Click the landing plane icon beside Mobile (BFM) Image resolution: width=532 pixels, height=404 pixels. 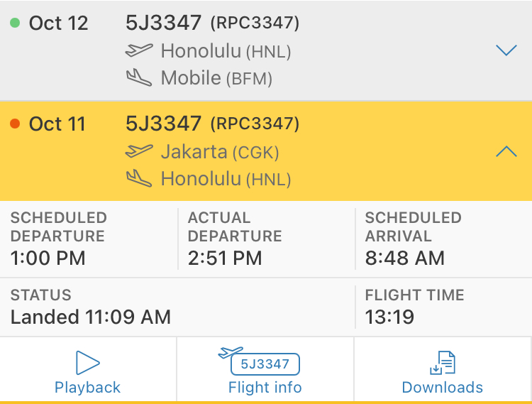coord(139,77)
